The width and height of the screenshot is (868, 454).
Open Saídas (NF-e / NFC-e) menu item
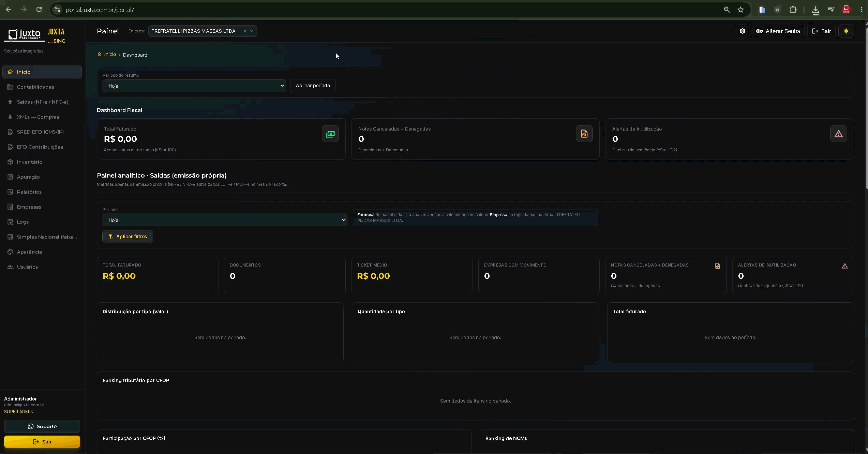42,102
